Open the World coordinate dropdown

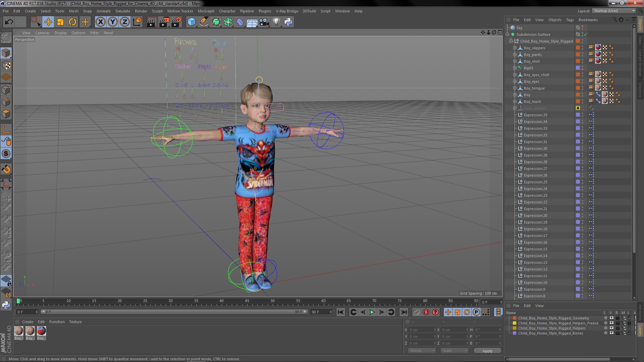point(422,351)
